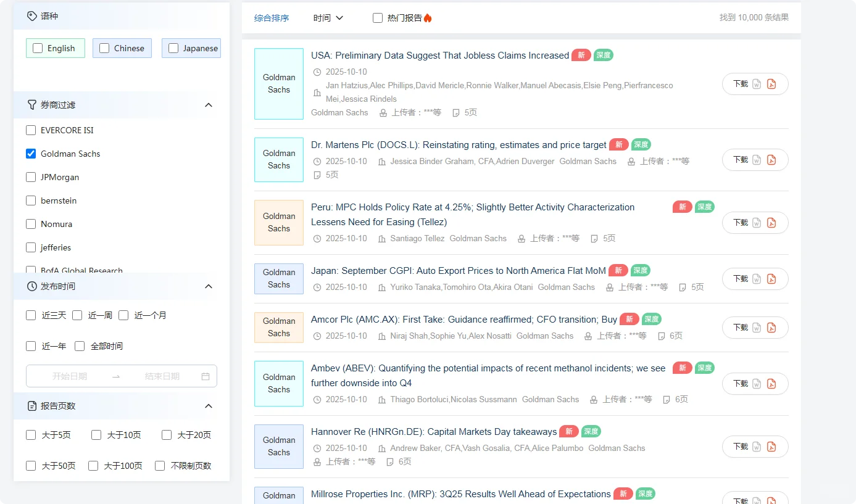Open Japan September CGPI report title
This screenshot has width=856, height=504.
click(459, 271)
